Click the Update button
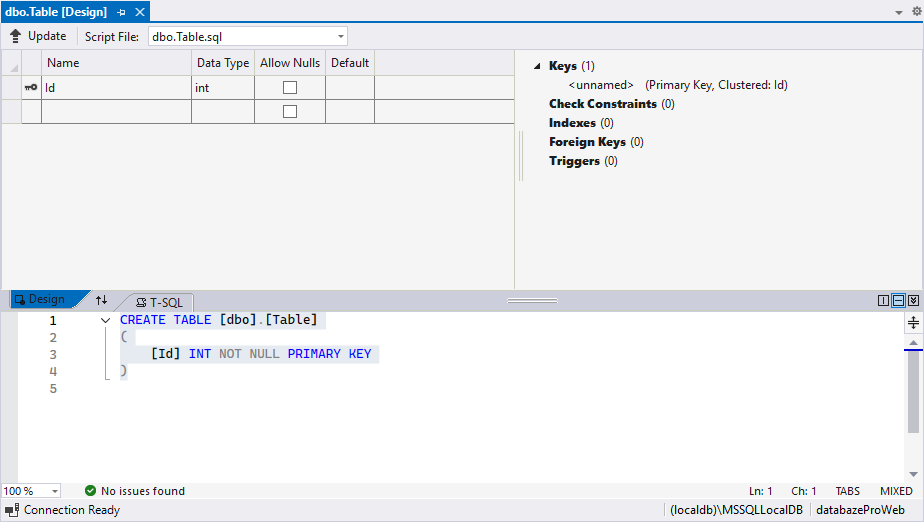 [x=38, y=36]
